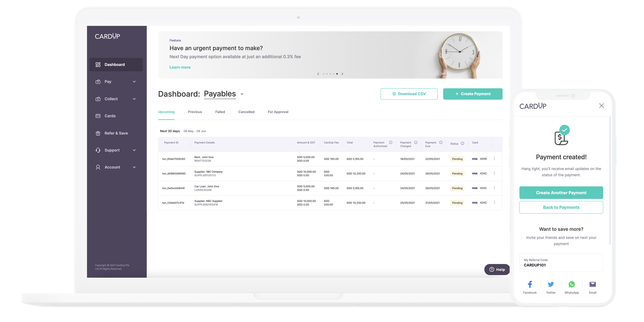Switch to the Previous tab
This screenshot has height=322, width=644.
pyautogui.click(x=195, y=112)
